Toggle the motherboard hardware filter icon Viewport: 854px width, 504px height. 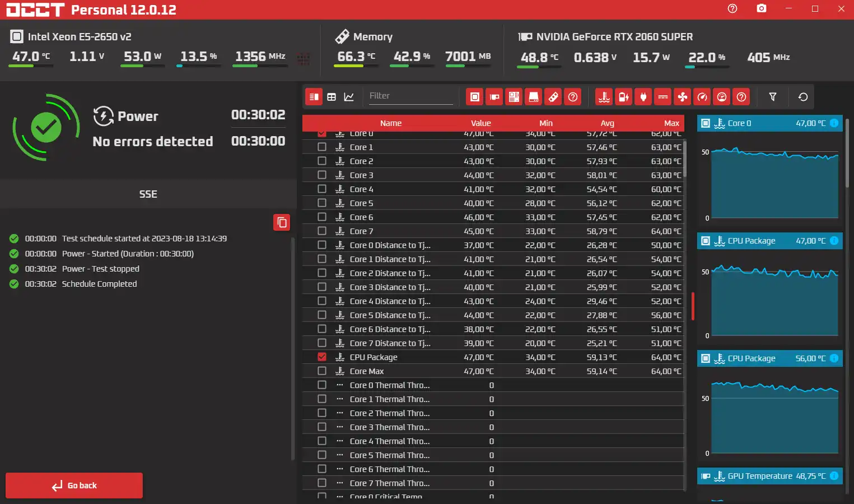click(514, 97)
